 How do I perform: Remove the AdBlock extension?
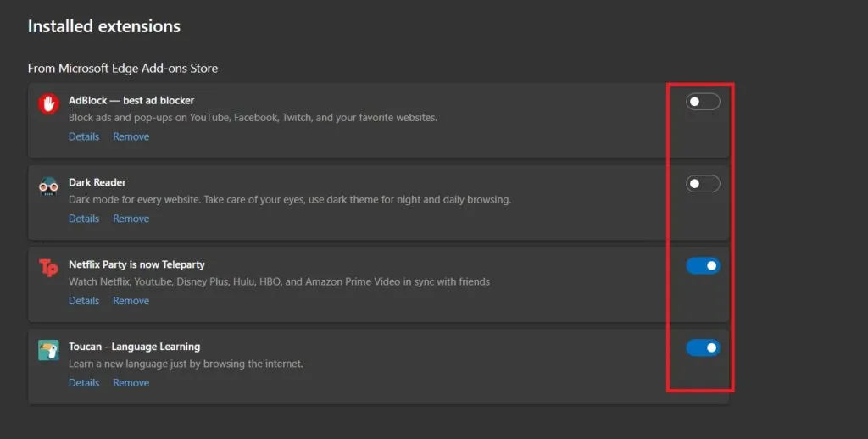[131, 136]
